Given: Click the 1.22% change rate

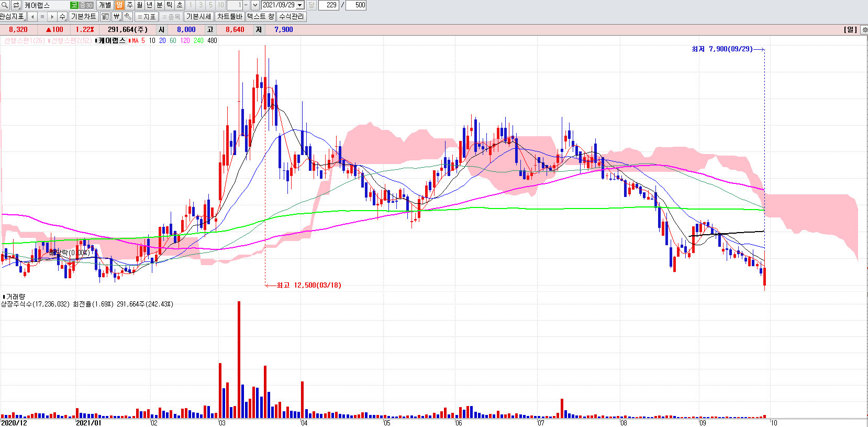Looking at the screenshot, I should coord(85,30).
